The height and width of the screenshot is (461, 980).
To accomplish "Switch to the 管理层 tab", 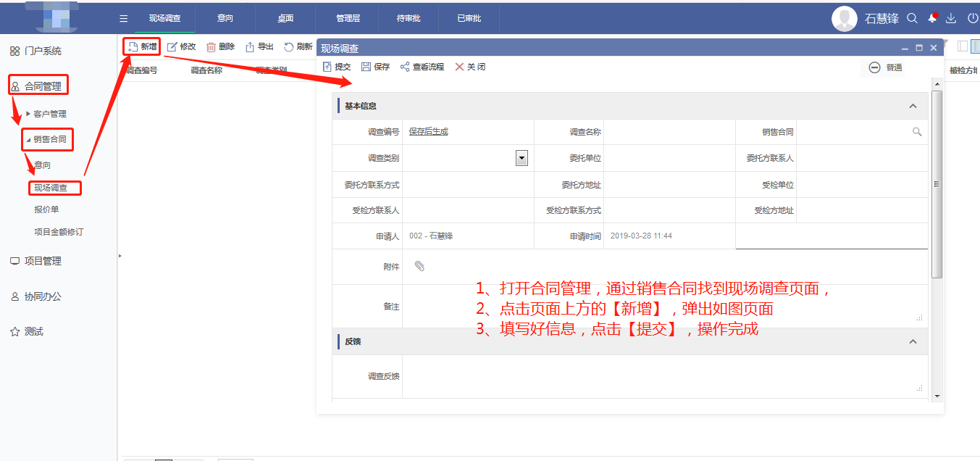I will coord(348,18).
